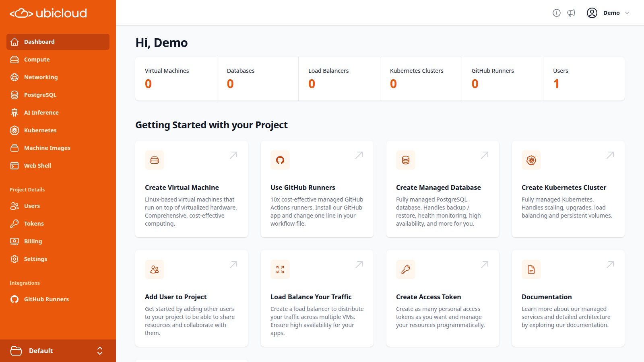The width and height of the screenshot is (644, 362).
Task: Open the Use GitHub Runners title link
Action: 303,187
